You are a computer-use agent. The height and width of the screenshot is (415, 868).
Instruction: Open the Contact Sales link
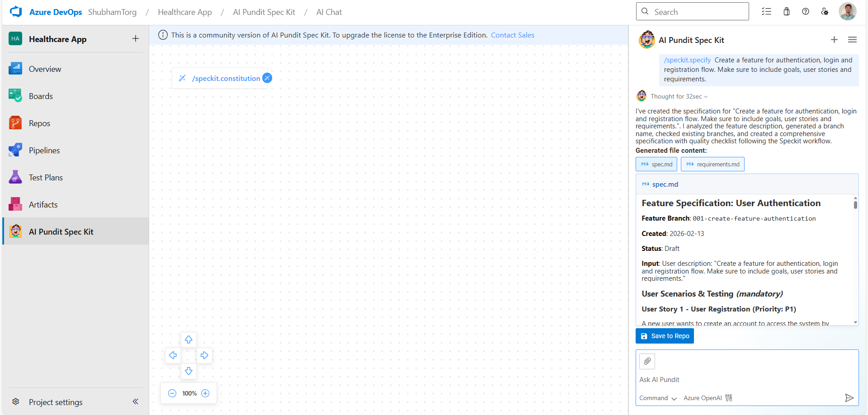[512, 35]
